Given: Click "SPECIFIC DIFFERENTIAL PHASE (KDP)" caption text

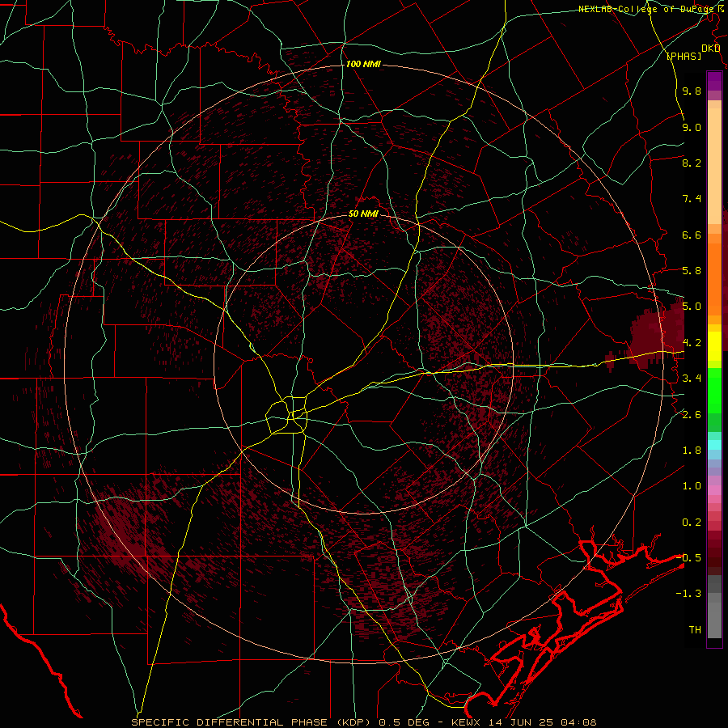Looking at the screenshot, I should tap(253, 722).
